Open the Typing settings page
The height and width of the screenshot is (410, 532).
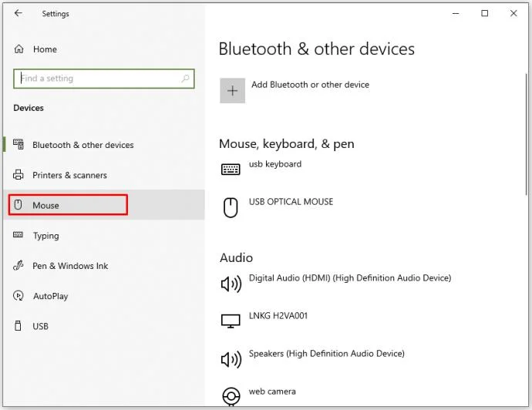(x=45, y=236)
